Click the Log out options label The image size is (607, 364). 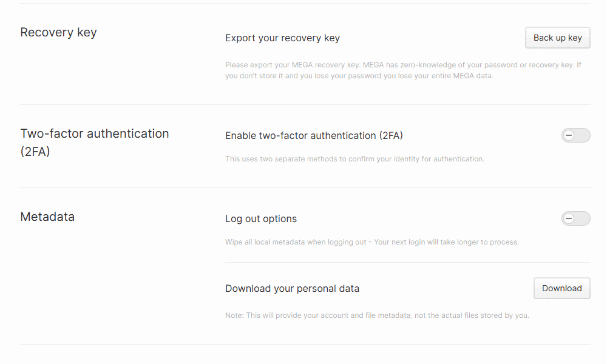click(x=261, y=218)
